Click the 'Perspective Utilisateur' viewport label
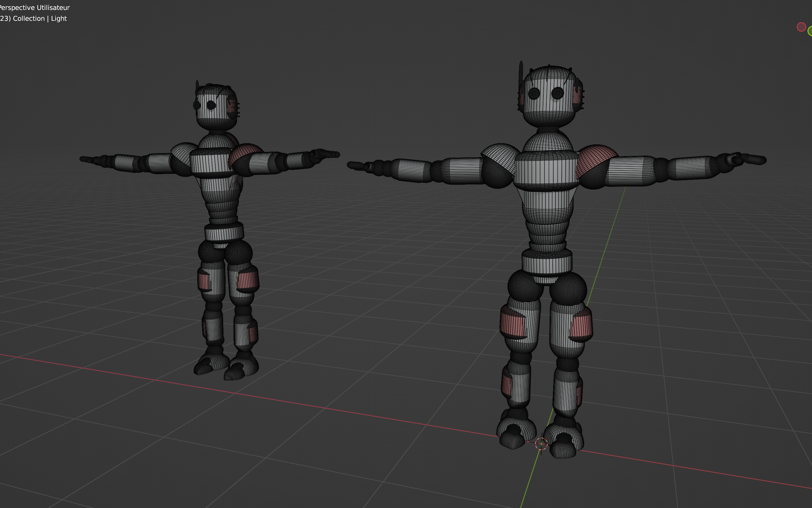Image resolution: width=812 pixels, height=508 pixels. tap(34, 8)
